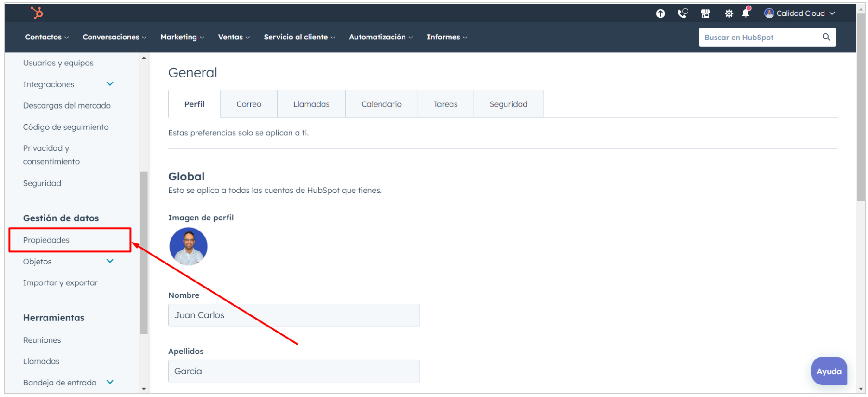The height and width of the screenshot is (397, 868).
Task: Open the Calidad Cloud account menu
Action: tap(800, 13)
